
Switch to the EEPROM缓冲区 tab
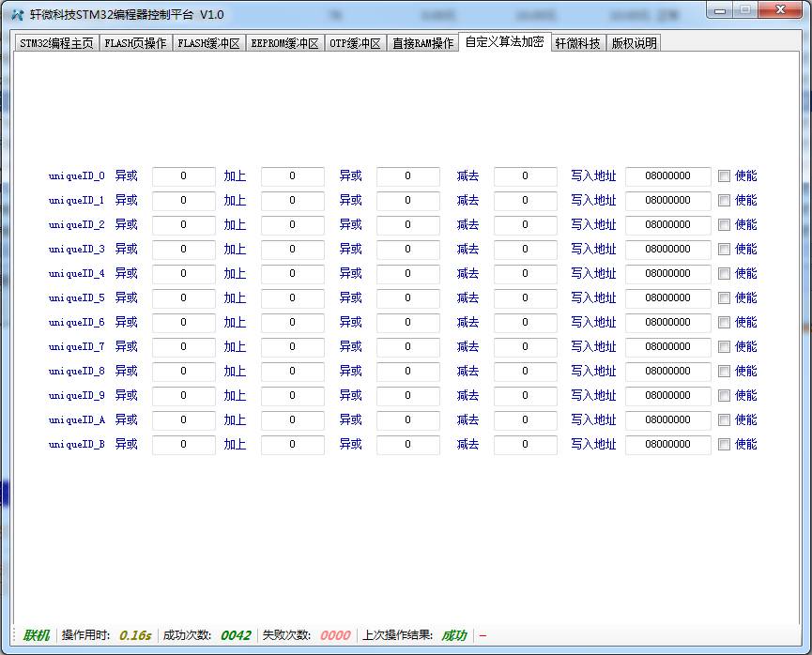pyautogui.click(x=284, y=43)
